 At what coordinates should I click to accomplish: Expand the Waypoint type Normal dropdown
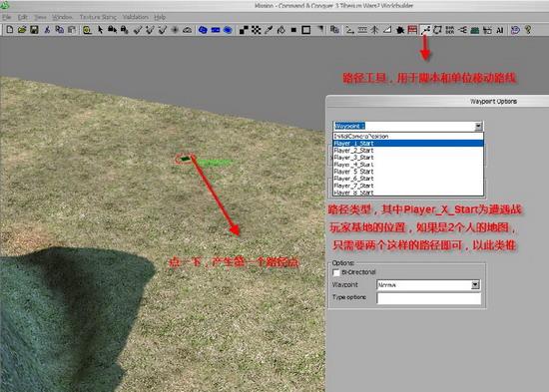475,285
